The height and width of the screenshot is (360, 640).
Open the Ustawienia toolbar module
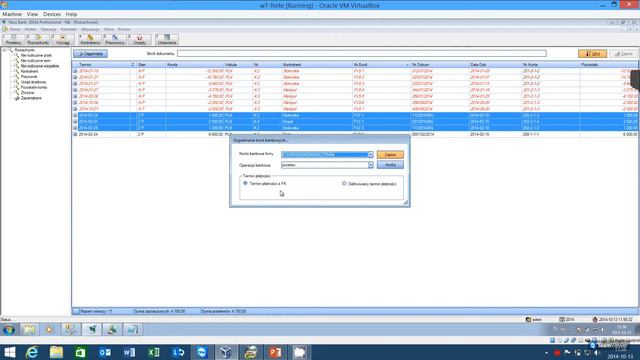pyautogui.click(x=167, y=40)
